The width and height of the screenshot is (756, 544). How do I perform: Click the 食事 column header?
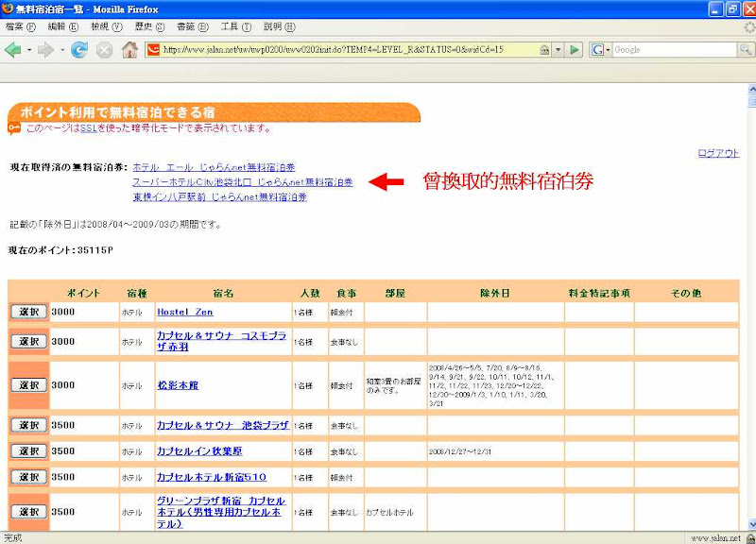pos(346,293)
